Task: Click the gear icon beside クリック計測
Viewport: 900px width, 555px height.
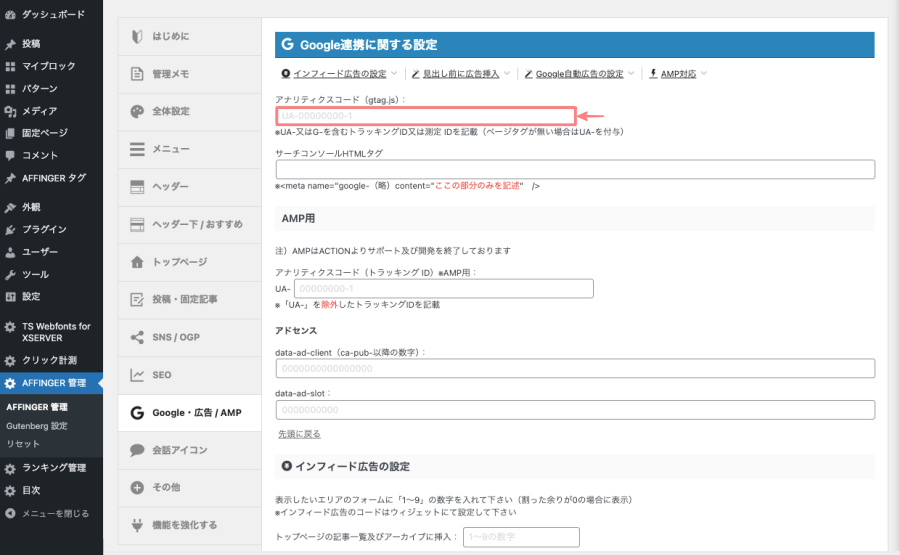Action: (x=10, y=360)
